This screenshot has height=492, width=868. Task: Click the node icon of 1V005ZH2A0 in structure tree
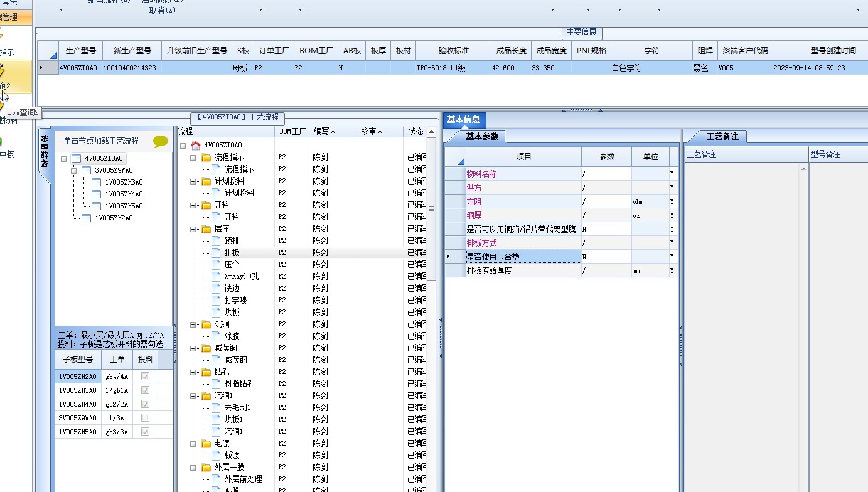point(87,218)
